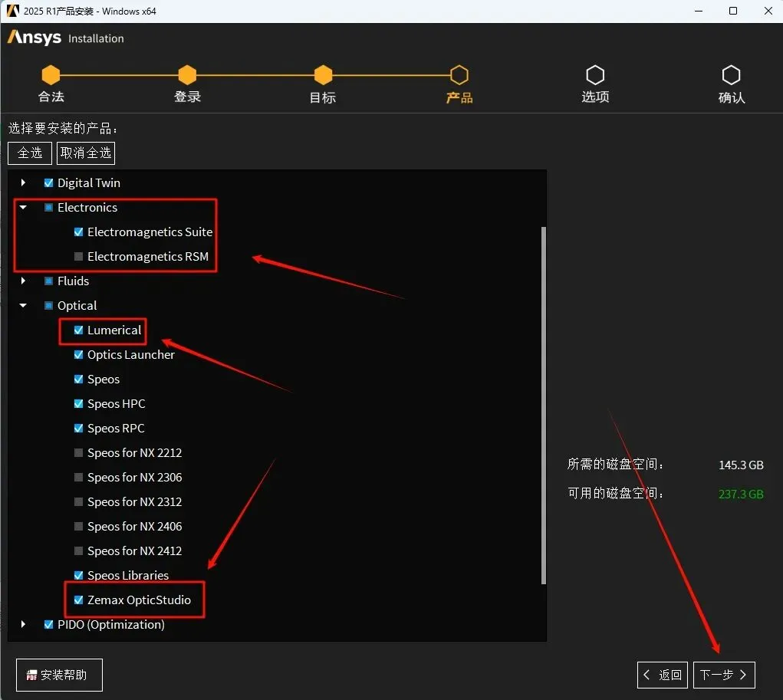The height and width of the screenshot is (700, 783).
Task: Maximize the installer window
Action: pyautogui.click(x=733, y=11)
